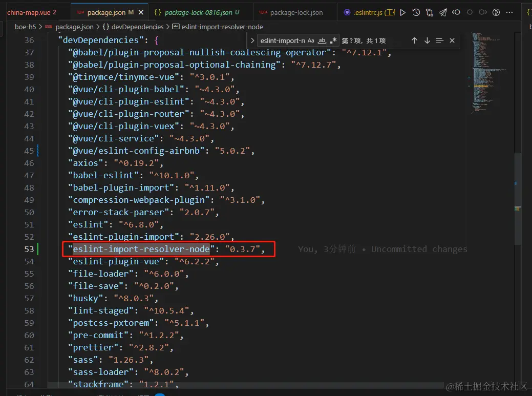Click the ESLint icon on .eslintrc.js tab

click(347, 13)
